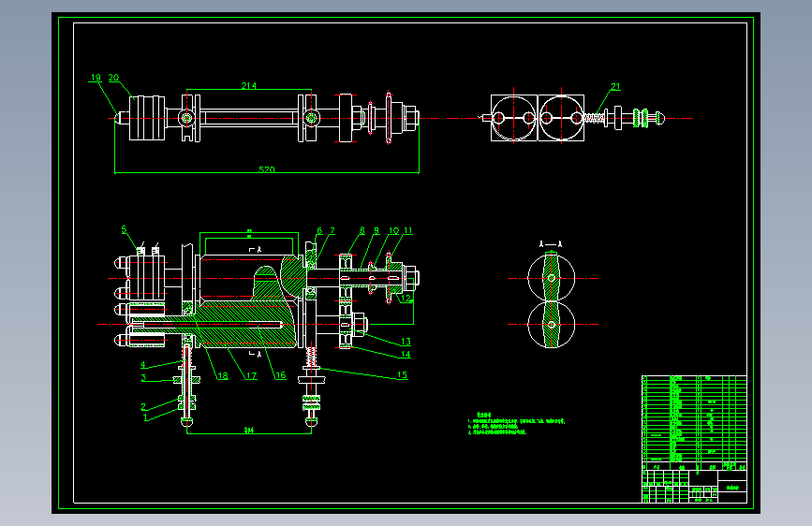This screenshot has height=526, width=812.
Task: Click part balloon number 11
Action: pyautogui.click(x=408, y=230)
